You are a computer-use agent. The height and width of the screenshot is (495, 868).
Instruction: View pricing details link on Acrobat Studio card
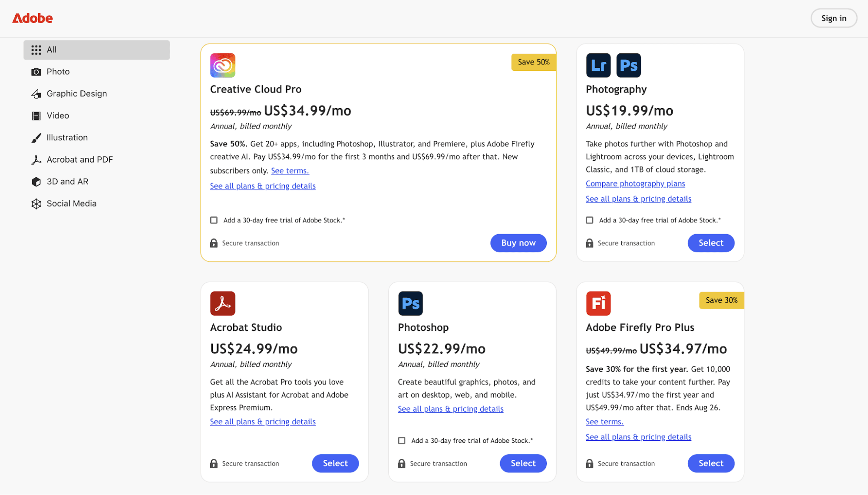(263, 422)
